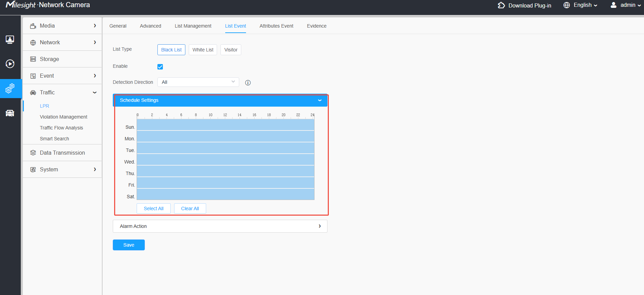644x295 pixels.
Task: Open the Detection Direction dropdown
Action: (x=198, y=82)
